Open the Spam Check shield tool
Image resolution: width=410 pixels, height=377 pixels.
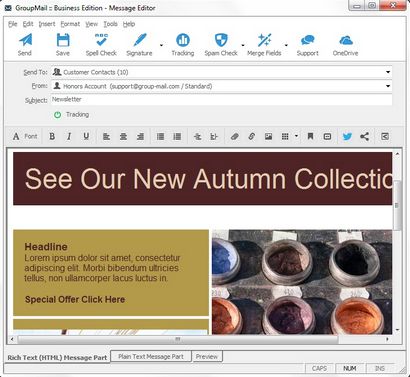[221, 40]
